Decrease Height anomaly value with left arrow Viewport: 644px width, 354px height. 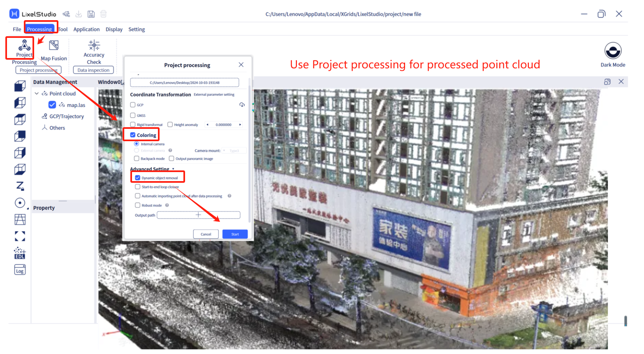coord(207,125)
